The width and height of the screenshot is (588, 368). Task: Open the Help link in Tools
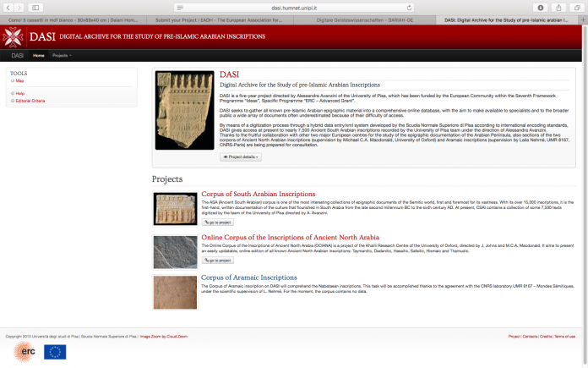coord(20,94)
